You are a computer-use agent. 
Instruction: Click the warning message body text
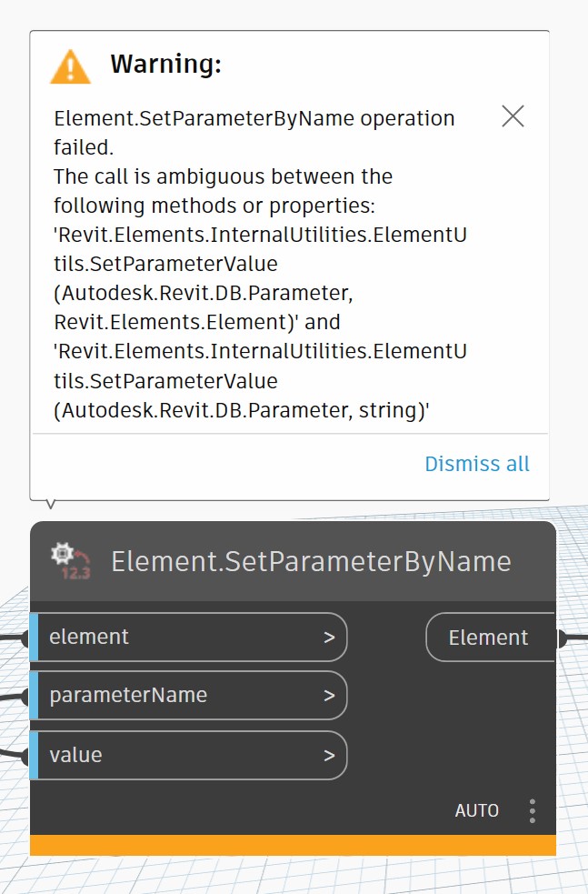261,264
